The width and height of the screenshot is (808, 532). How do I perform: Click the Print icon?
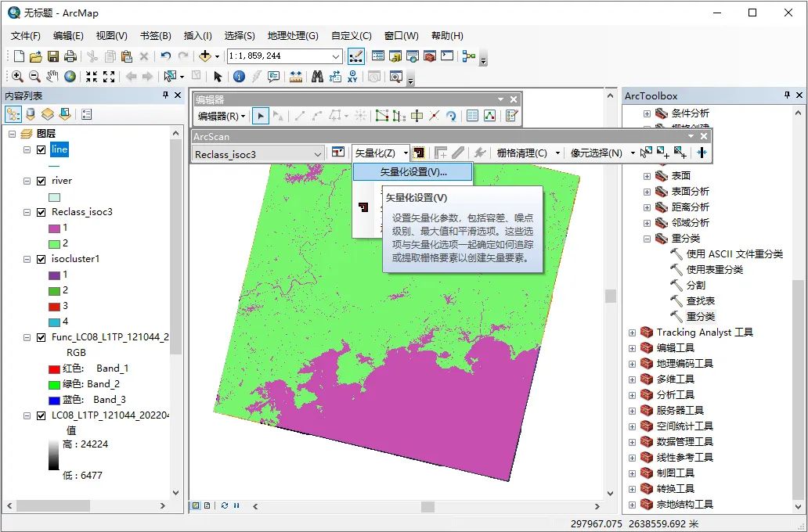[x=70, y=56]
